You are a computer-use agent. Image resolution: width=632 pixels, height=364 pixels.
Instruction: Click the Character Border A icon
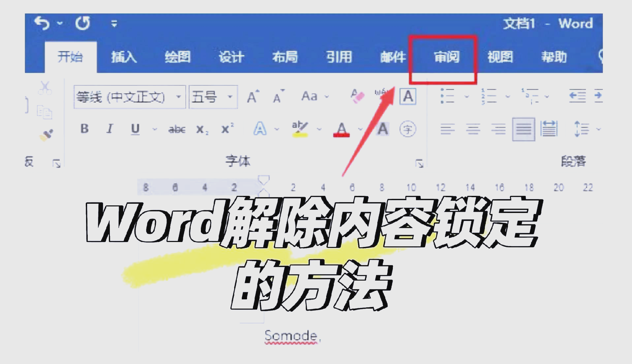point(408,97)
